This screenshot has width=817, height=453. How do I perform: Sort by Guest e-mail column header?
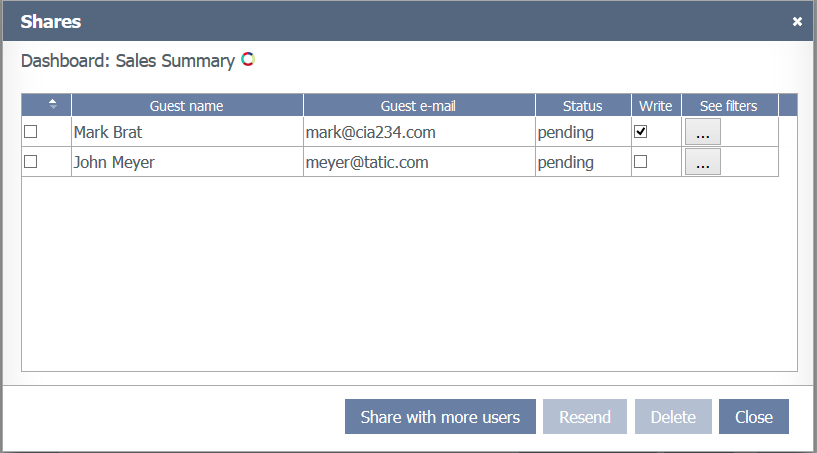pyautogui.click(x=419, y=106)
